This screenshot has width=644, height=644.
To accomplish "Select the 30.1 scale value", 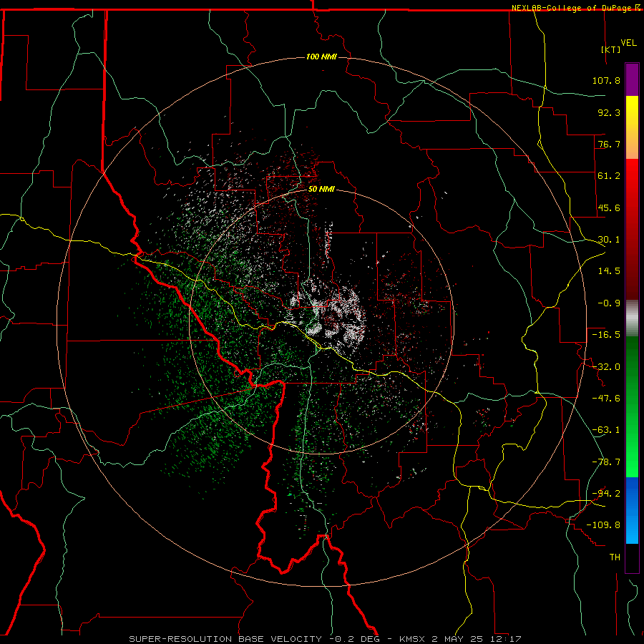I will pyautogui.click(x=609, y=240).
